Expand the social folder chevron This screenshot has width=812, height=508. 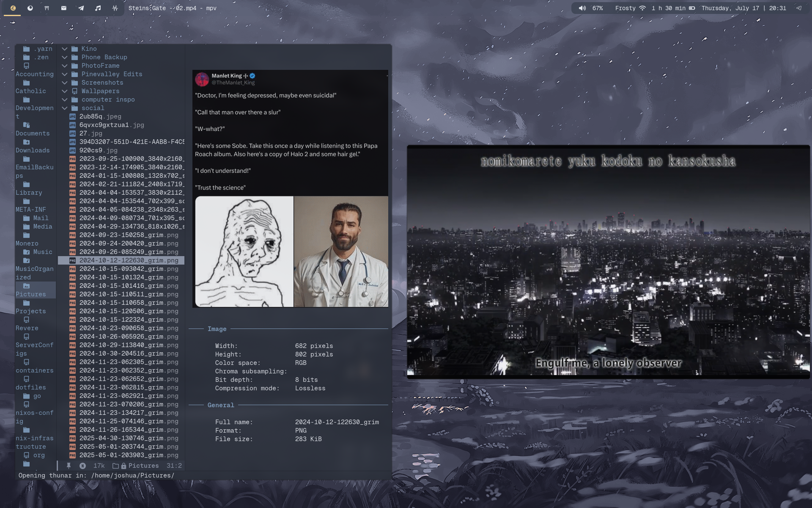(x=65, y=108)
